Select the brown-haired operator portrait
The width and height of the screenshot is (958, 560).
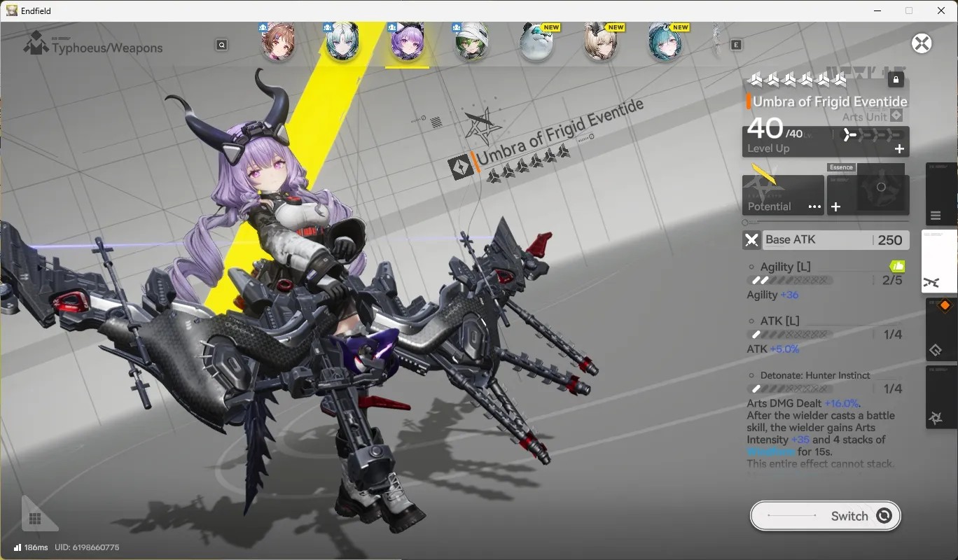click(x=277, y=43)
